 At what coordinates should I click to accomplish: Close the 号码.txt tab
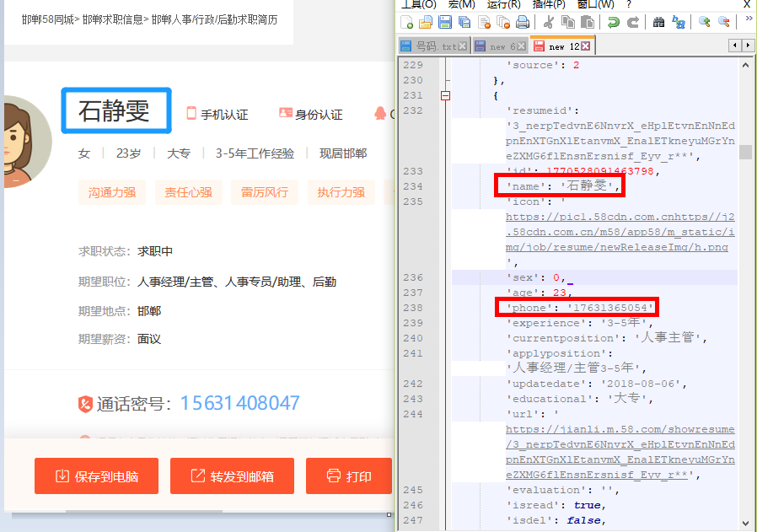point(463,46)
